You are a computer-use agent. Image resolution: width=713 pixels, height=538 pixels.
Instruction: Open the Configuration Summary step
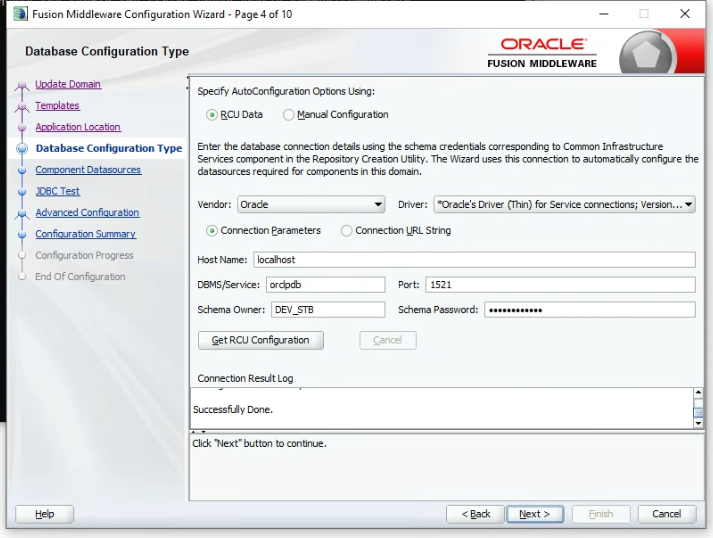[x=85, y=234]
